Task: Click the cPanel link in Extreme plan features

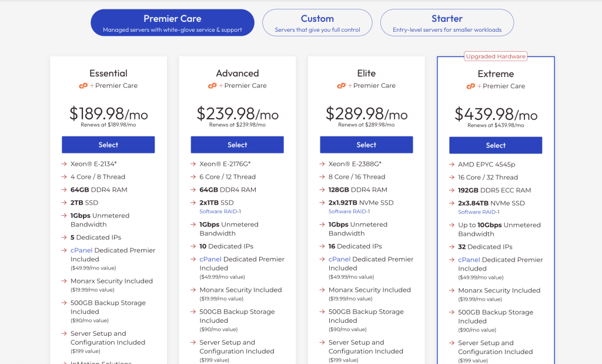Action: pyautogui.click(x=469, y=259)
